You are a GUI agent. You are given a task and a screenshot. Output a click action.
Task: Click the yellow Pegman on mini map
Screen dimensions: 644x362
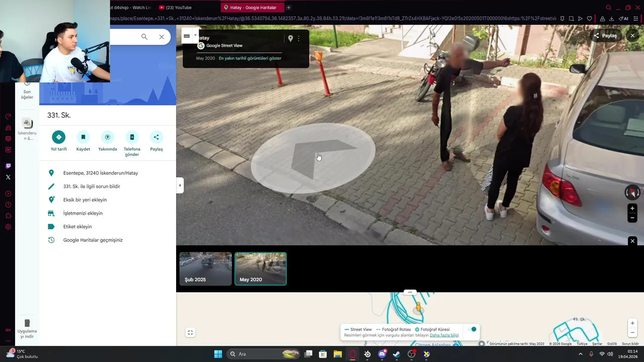418,307
